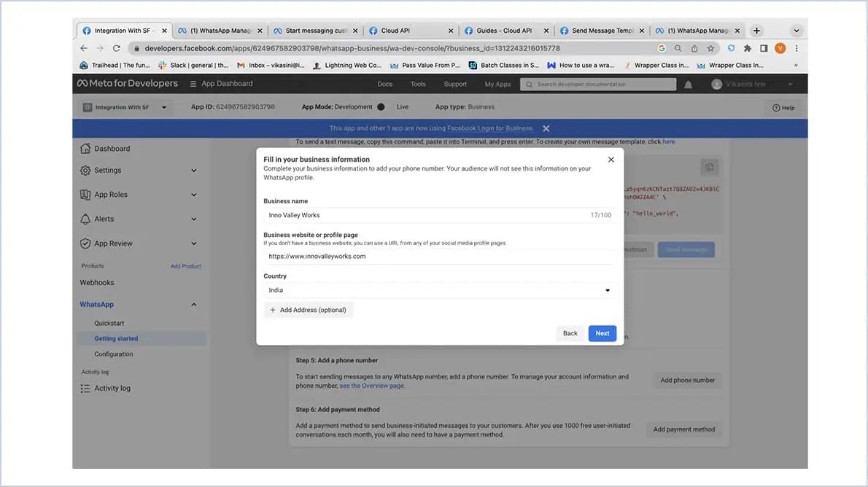Open the Integration With SF app selector
The height and width of the screenshot is (487, 868).
click(125, 107)
